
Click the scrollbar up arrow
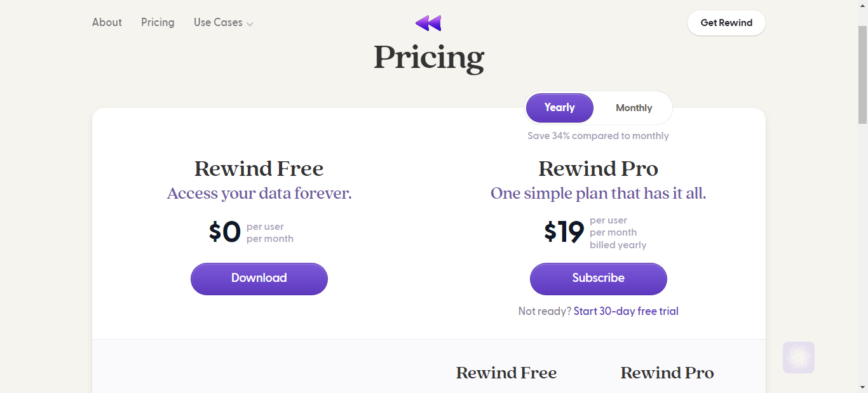tap(862, 6)
